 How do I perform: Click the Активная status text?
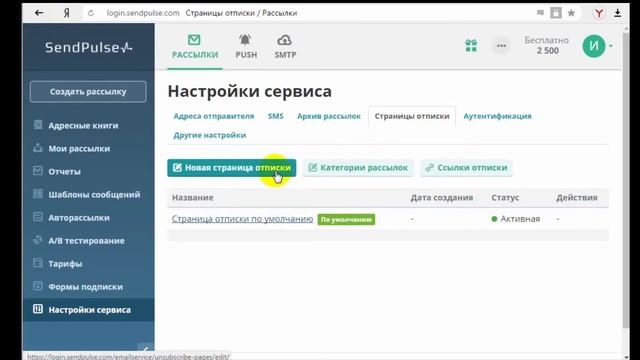pyautogui.click(x=520, y=219)
